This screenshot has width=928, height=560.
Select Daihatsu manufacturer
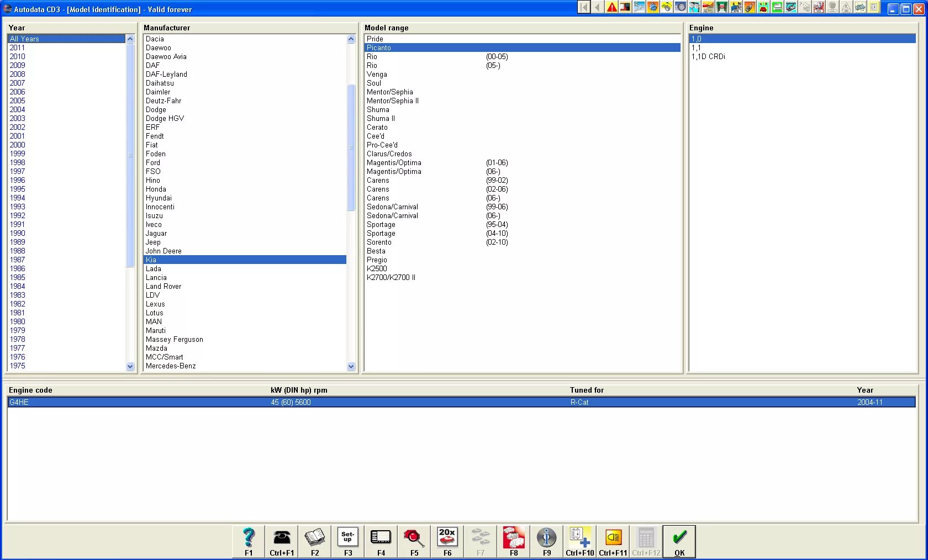[245, 83]
